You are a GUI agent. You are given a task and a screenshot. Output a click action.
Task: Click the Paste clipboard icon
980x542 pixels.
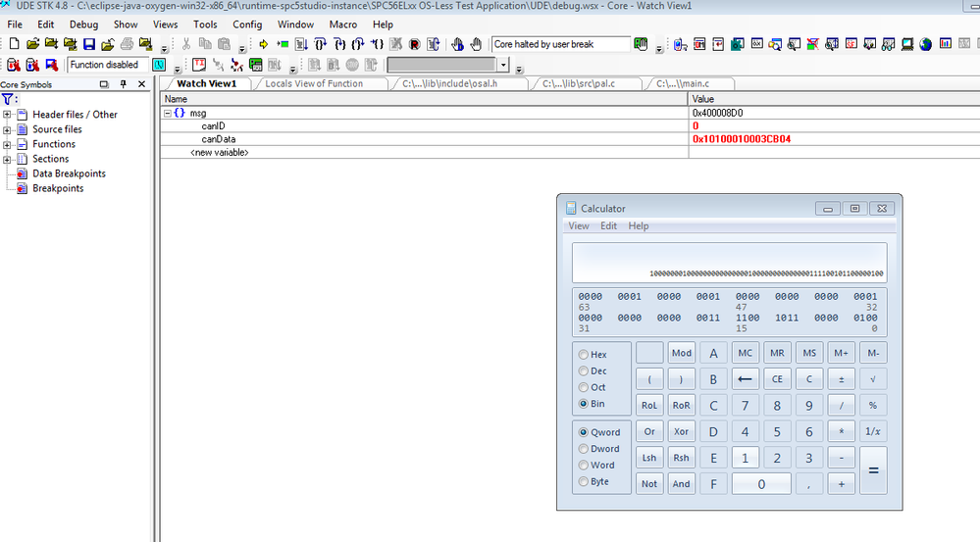224,44
